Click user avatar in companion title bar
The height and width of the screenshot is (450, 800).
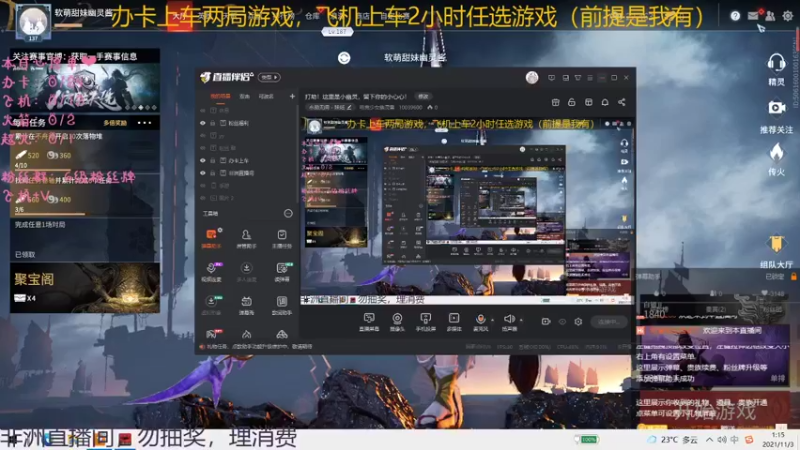(x=532, y=77)
